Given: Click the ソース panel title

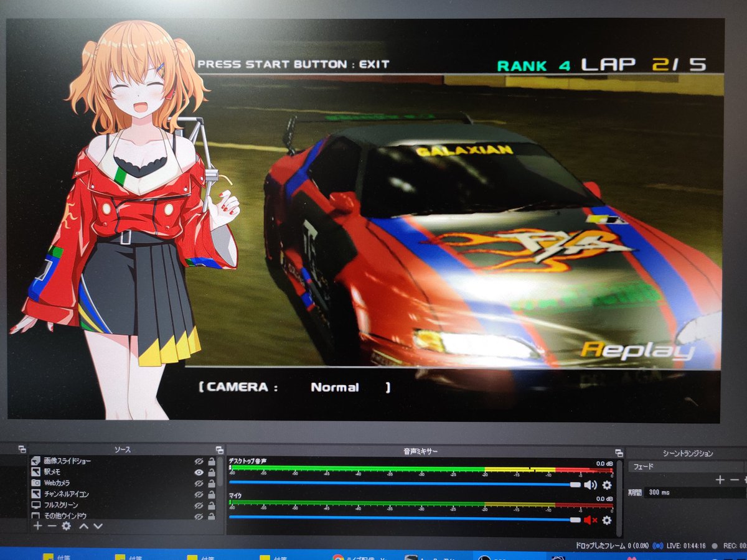Looking at the screenshot, I should (x=123, y=449).
